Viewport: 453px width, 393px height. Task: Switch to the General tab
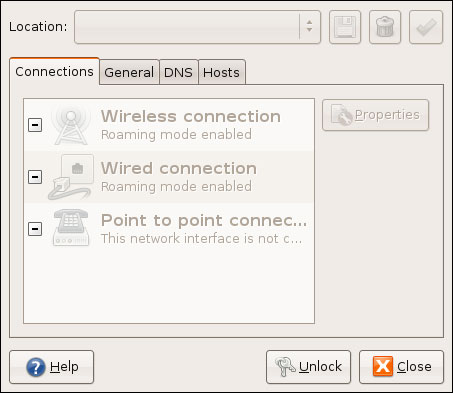pyautogui.click(x=129, y=72)
